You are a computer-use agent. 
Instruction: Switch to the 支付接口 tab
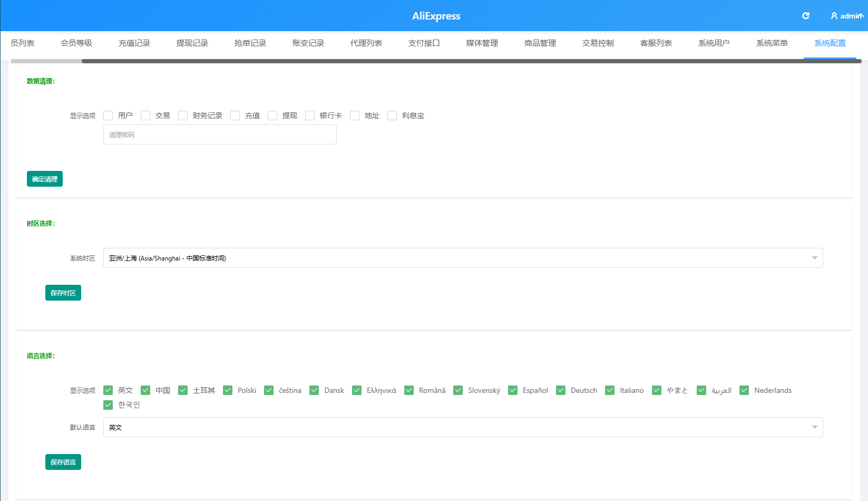point(424,43)
